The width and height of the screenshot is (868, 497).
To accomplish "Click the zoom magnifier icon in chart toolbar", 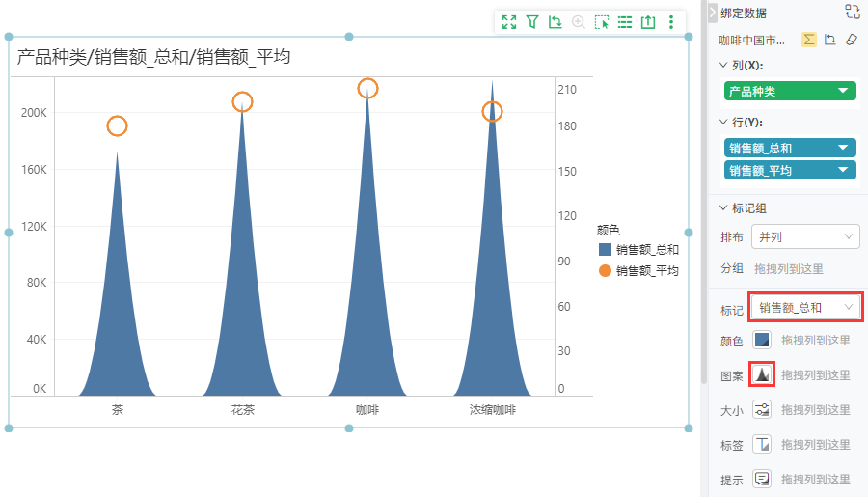I will point(579,22).
